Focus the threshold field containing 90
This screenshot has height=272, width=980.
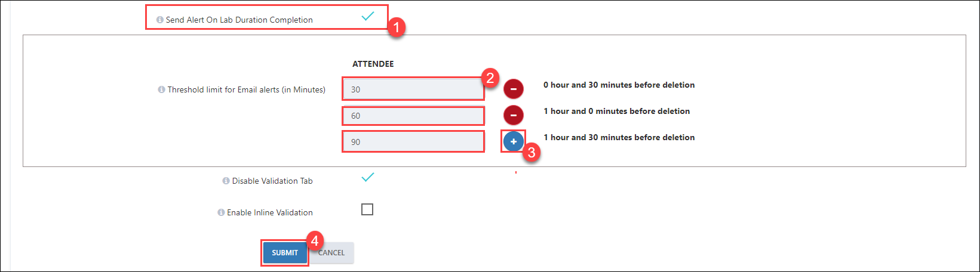(x=413, y=141)
